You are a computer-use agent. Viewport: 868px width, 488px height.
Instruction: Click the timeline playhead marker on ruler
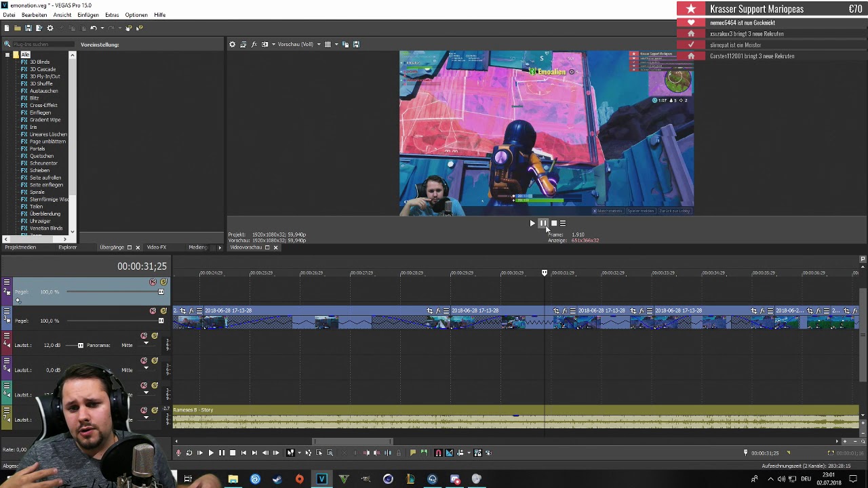(x=545, y=272)
